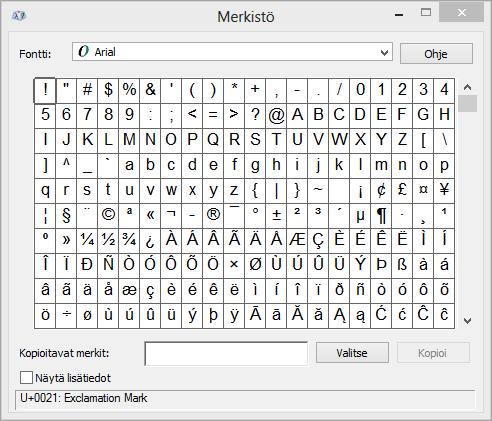This screenshot has height=421, width=492.
Task: Select the copyright © symbol
Action: coord(108,216)
